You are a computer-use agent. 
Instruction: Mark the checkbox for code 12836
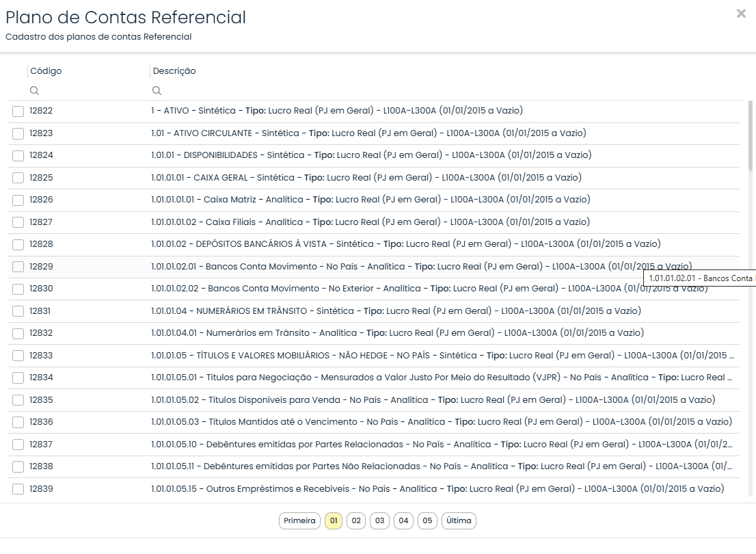point(18,422)
